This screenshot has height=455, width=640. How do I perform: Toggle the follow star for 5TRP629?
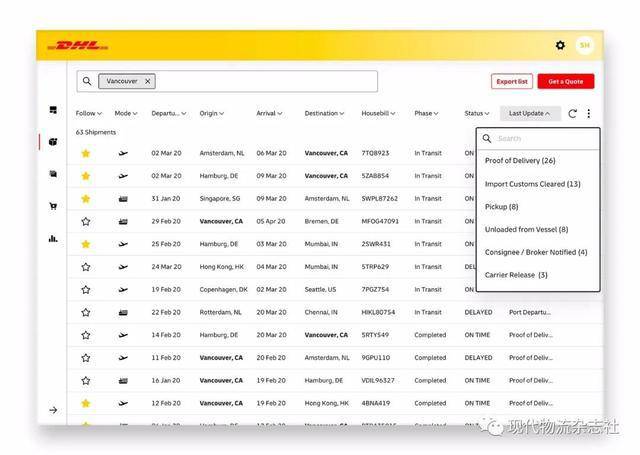86,267
